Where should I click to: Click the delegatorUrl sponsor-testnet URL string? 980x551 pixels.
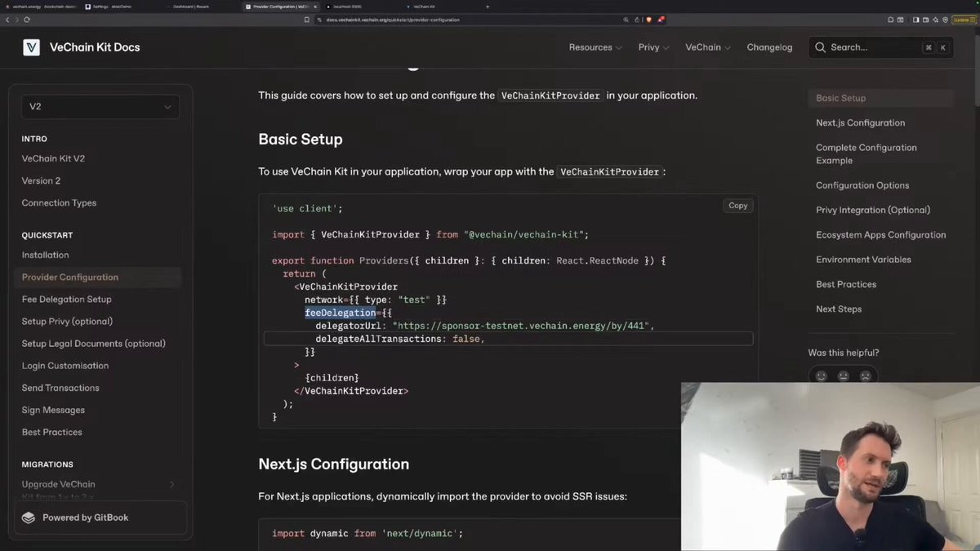521,326
